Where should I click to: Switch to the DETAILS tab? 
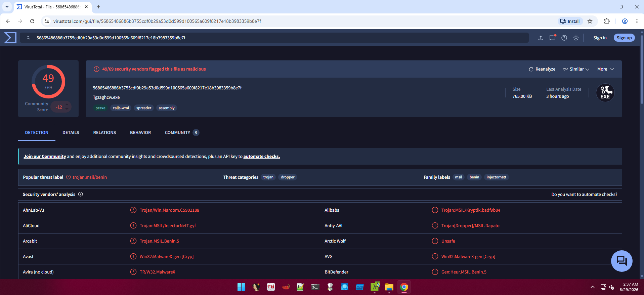(x=71, y=133)
